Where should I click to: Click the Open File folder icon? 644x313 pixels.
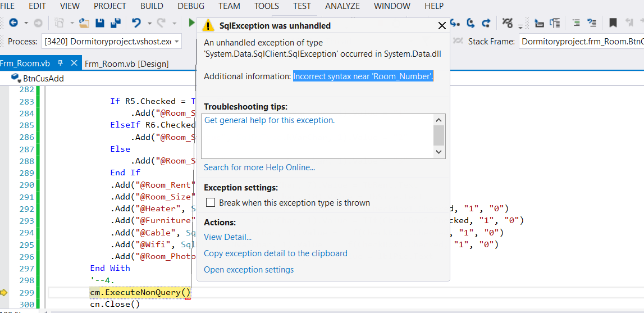[x=84, y=23]
